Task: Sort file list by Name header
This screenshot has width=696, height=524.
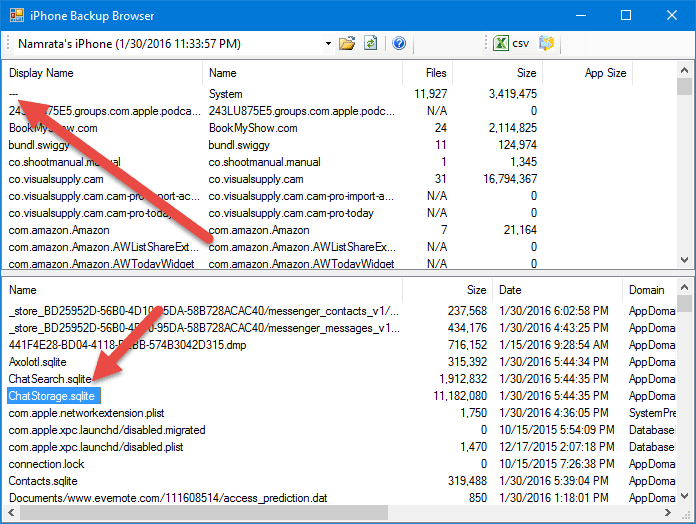Action: click(202, 290)
